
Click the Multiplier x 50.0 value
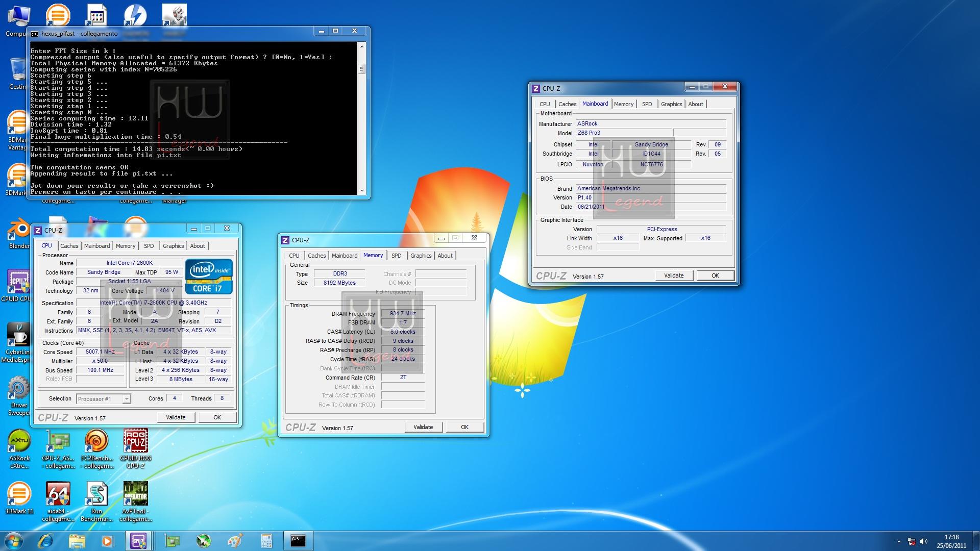[x=101, y=361]
